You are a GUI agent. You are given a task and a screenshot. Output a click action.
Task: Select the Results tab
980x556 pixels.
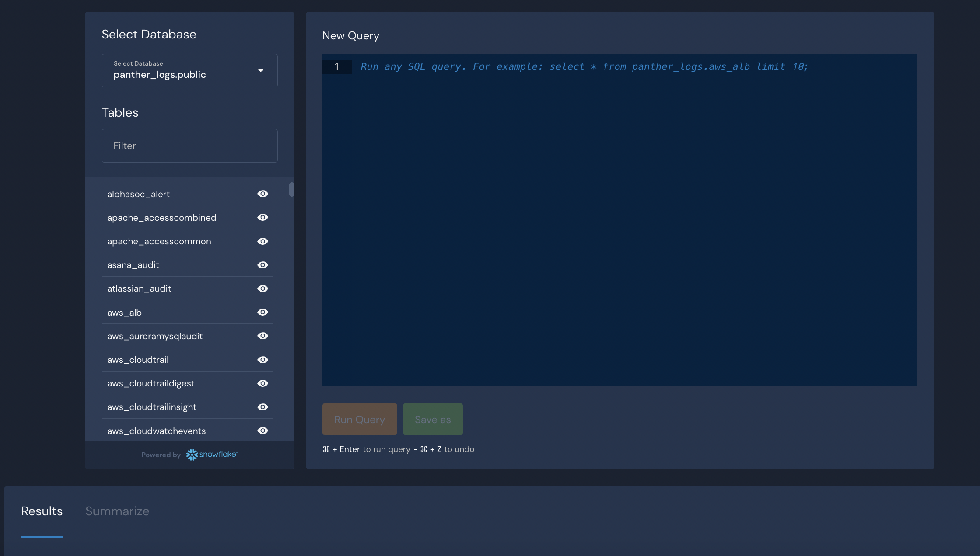click(x=42, y=511)
